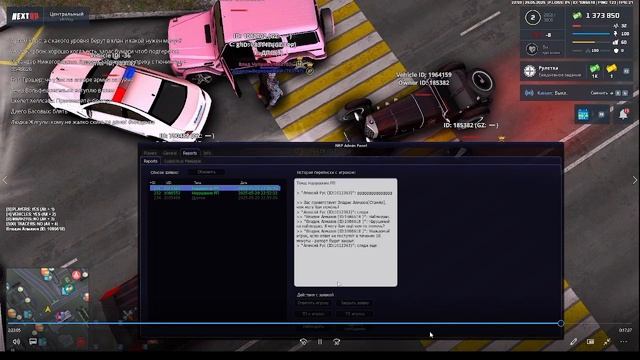Open the subtitles and captions control
640x360 pixels.
[33, 341]
